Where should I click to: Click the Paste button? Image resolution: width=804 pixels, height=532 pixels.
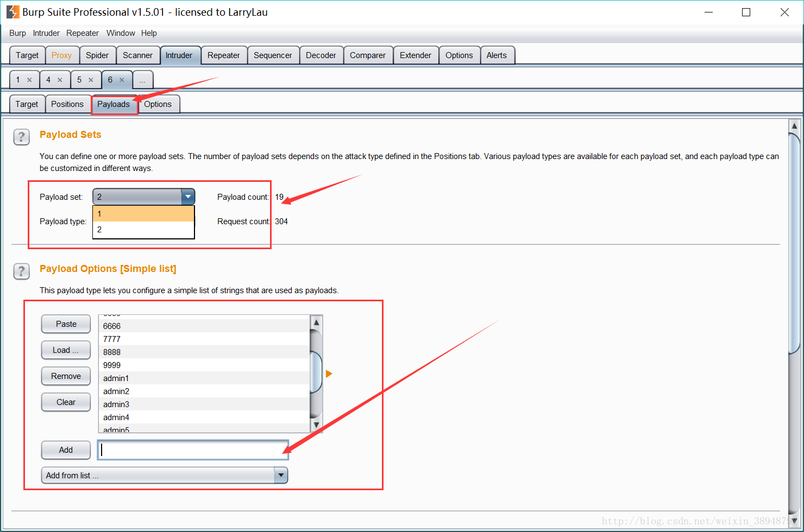66,324
